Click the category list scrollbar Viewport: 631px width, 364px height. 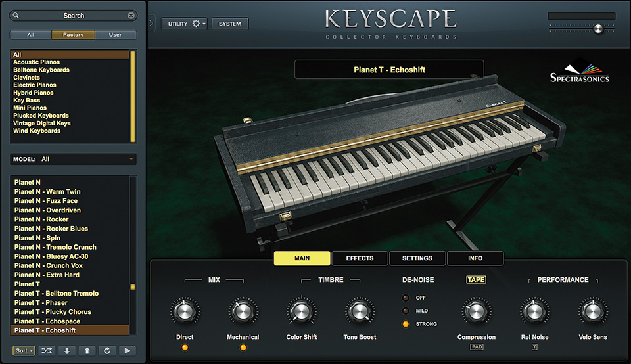coord(133,96)
